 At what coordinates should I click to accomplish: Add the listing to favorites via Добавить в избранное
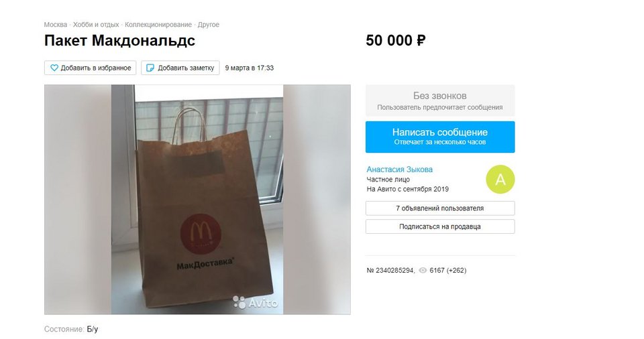(x=91, y=68)
